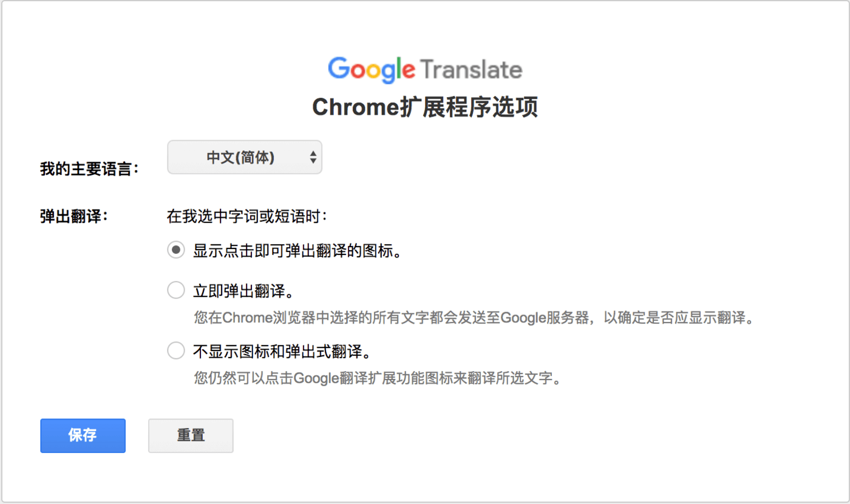Click the 重置 button
The image size is (850, 504).
coord(191,435)
